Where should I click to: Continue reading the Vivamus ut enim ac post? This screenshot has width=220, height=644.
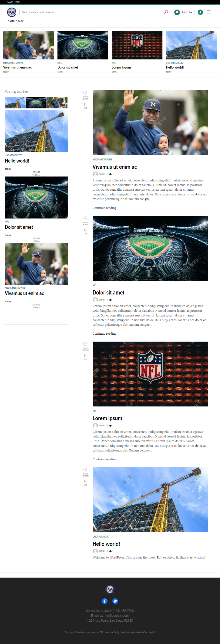pos(105,208)
